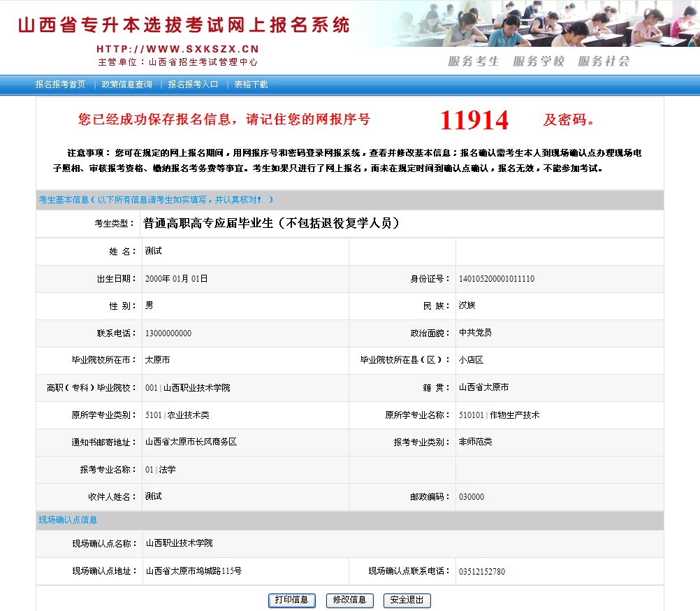Go to 政策信息查询 in the nav bar
This screenshot has height=611, width=700.
(126, 85)
